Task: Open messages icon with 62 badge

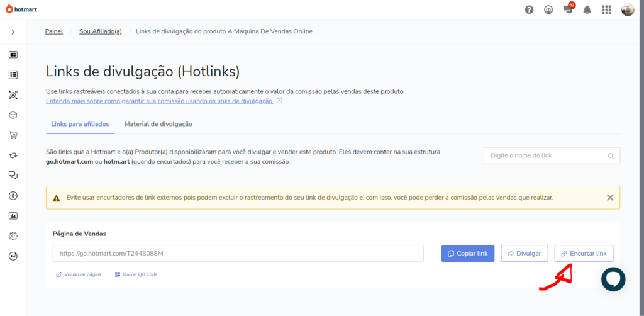Action: (x=569, y=9)
